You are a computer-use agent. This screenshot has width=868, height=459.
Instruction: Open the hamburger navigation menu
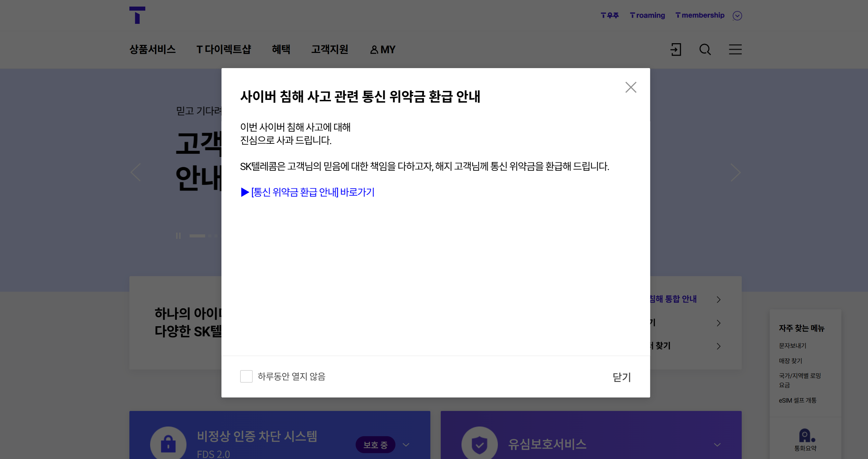tap(735, 50)
